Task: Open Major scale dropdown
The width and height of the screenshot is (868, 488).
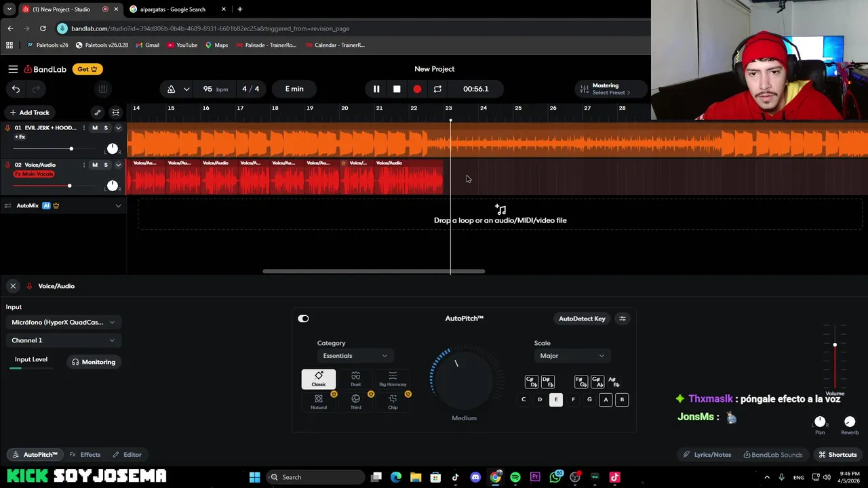Action: click(x=572, y=356)
